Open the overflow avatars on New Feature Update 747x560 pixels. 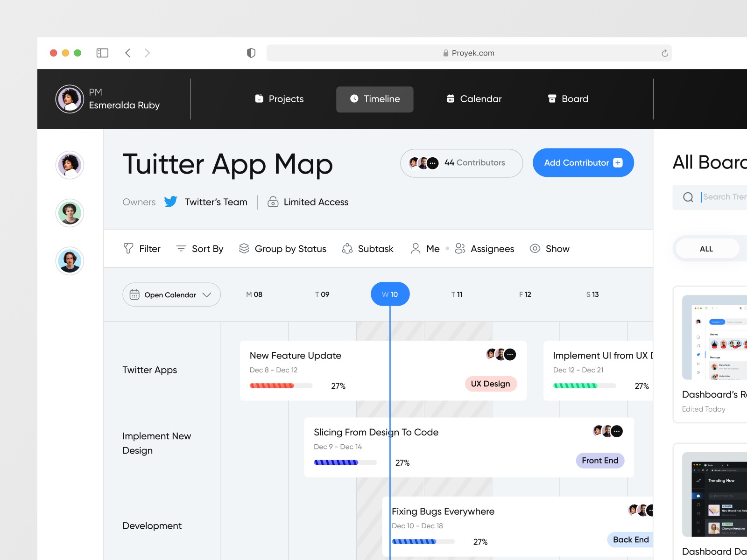point(510,355)
